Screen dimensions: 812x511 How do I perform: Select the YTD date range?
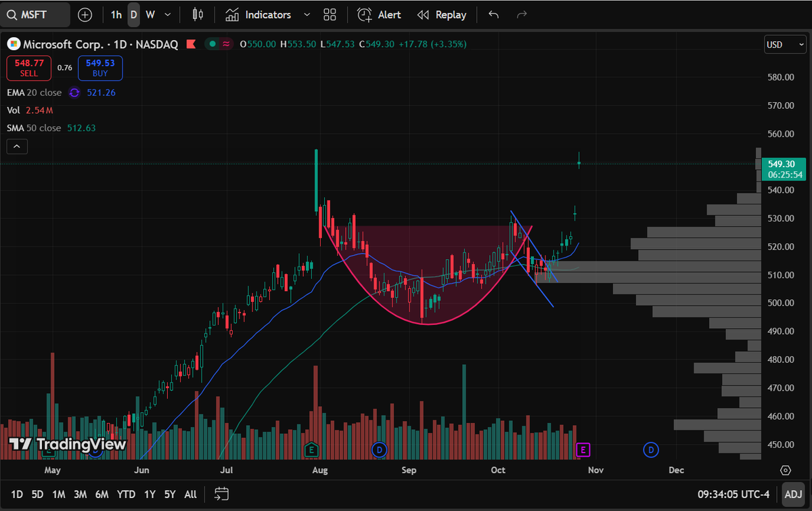pyautogui.click(x=126, y=495)
